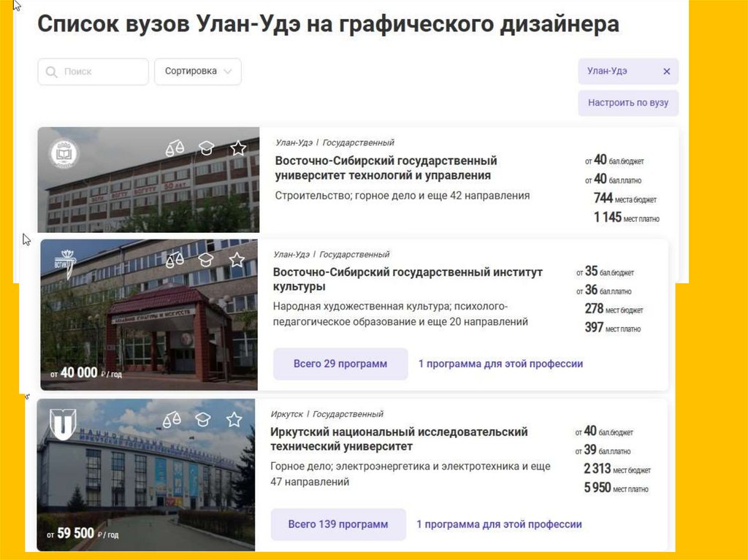The height and width of the screenshot is (560, 748).
Task: Open the Иркутский национальный исследовательский технический университет title
Action: 399,440
